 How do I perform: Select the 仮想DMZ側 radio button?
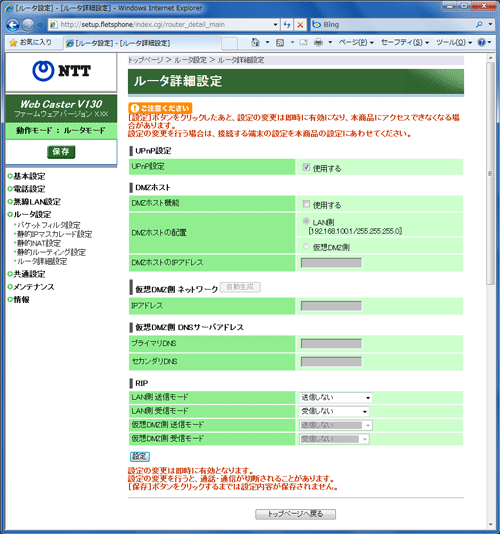(306, 246)
